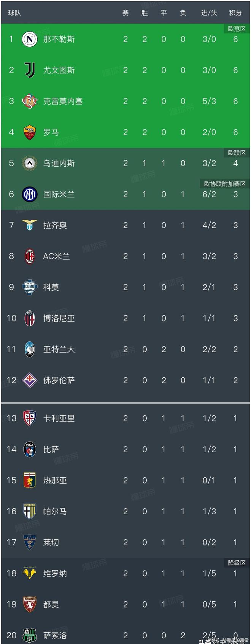The image size is (251, 644).
Task: Click the 亚特兰大 team name
Action: (59, 349)
